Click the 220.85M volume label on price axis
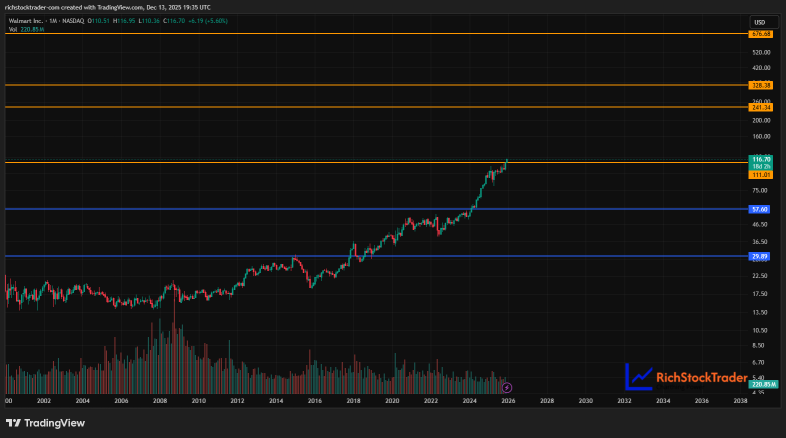786x438 pixels. pyautogui.click(x=763, y=384)
